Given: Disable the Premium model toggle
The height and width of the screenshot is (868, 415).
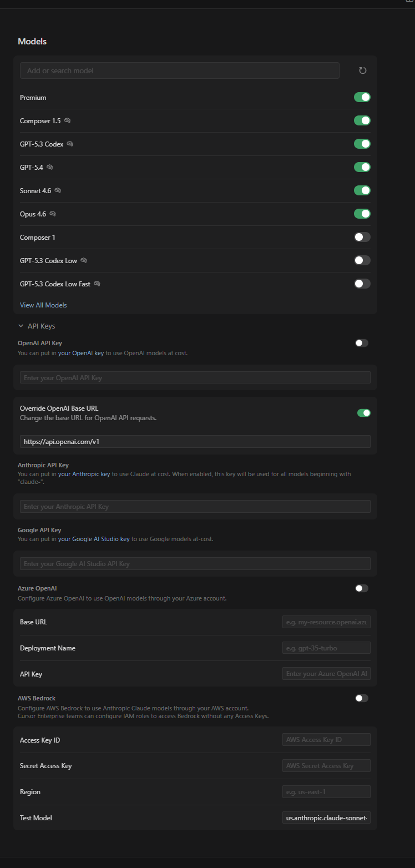Looking at the screenshot, I should [362, 97].
